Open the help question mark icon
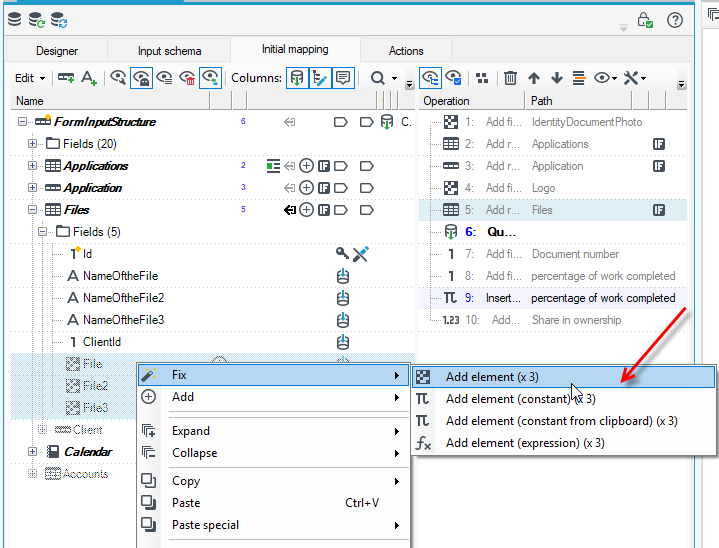This screenshot has width=719, height=548. tap(675, 20)
